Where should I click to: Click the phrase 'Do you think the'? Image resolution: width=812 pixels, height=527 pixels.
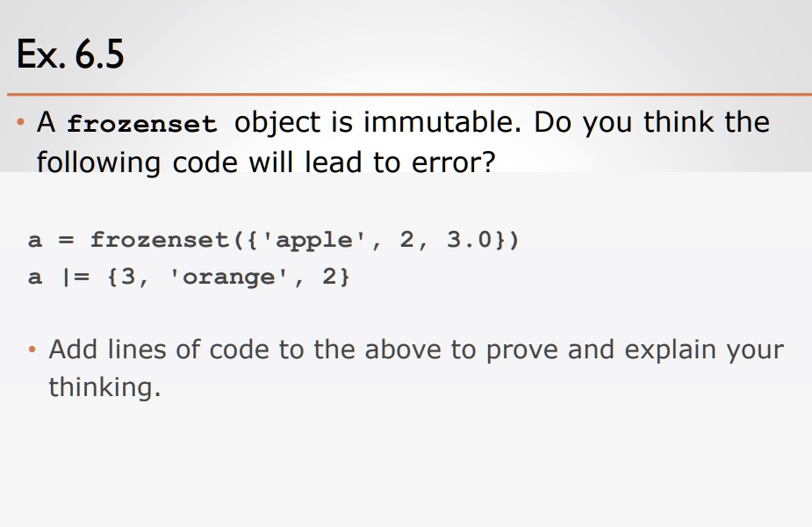tap(652, 123)
